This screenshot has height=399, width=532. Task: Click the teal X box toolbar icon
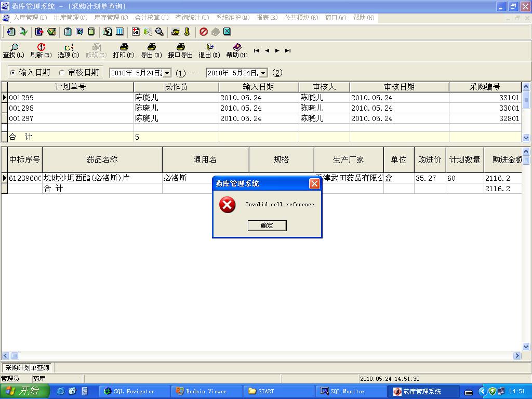pyautogui.click(x=227, y=32)
